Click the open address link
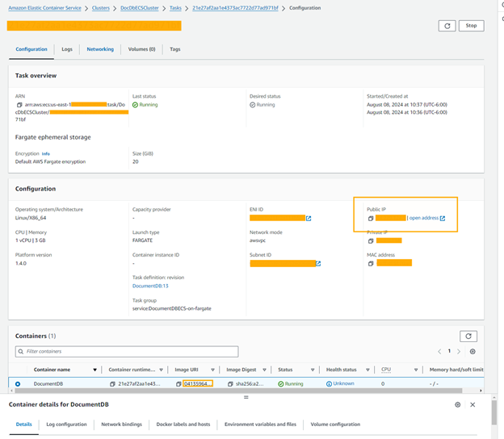 tap(427, 218)
